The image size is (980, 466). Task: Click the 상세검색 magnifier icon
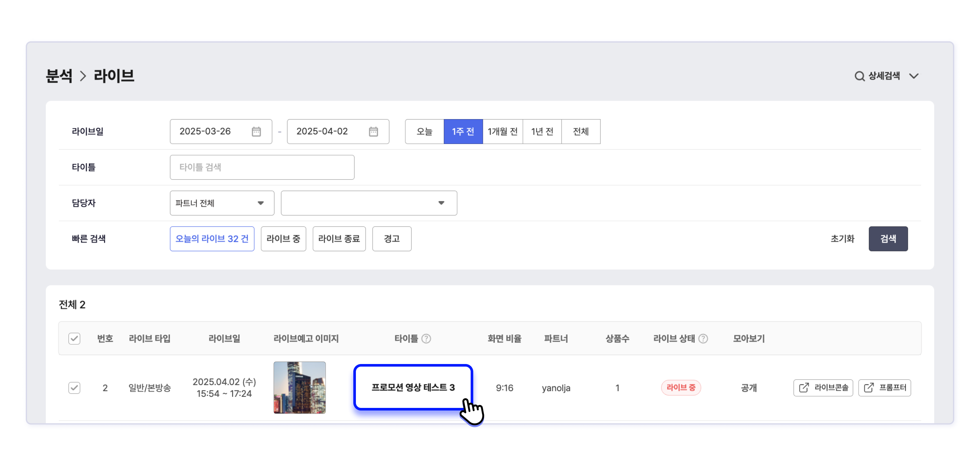[x=859, y=76]
